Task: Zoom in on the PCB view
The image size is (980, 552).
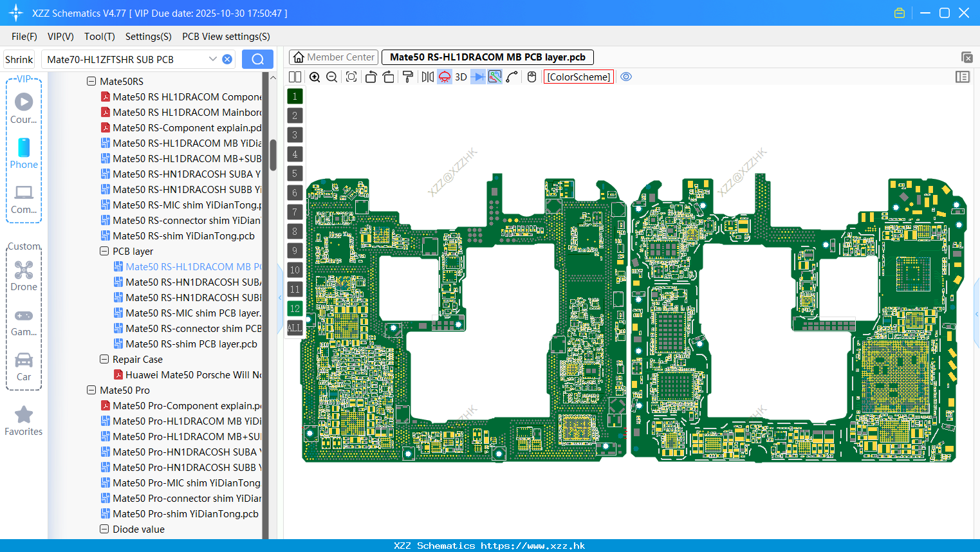Action: 315,77
